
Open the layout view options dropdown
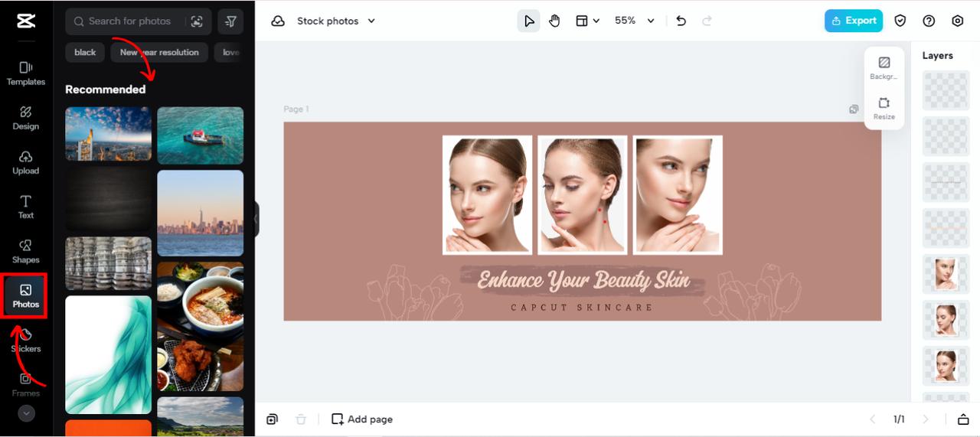587,21
